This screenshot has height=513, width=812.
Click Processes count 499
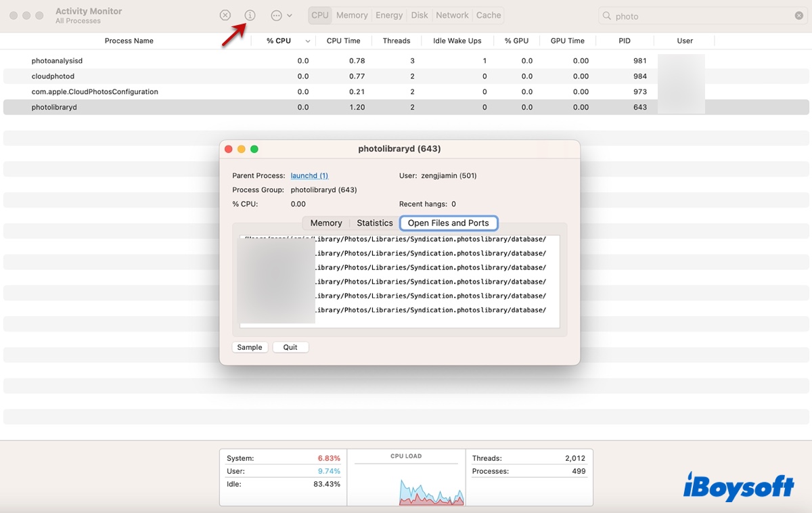pyautogui.click(x=579, y=471)
